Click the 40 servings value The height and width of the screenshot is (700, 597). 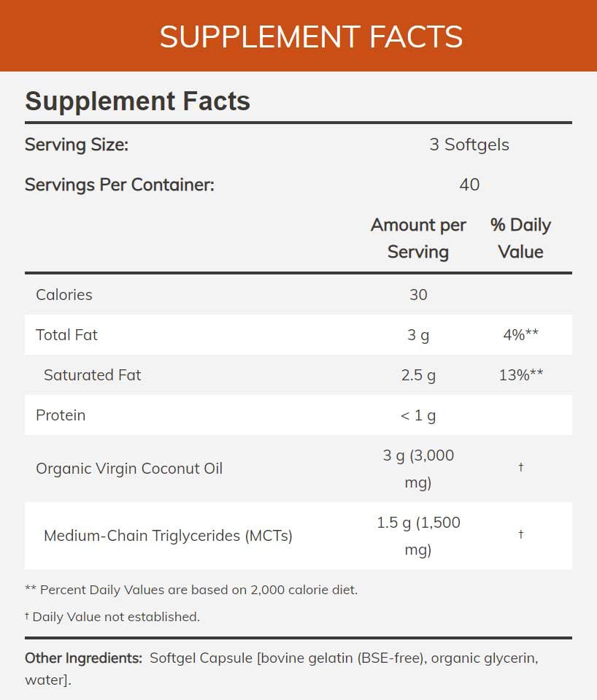469,185
